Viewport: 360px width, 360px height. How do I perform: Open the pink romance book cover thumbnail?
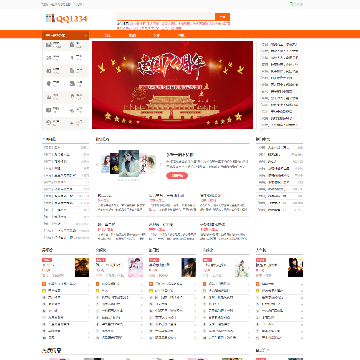(x=135, y=267)
